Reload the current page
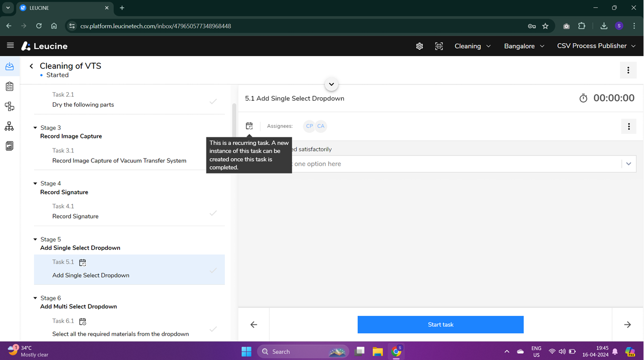This screenshot has width=644, height=360. (x=39, y=26)
